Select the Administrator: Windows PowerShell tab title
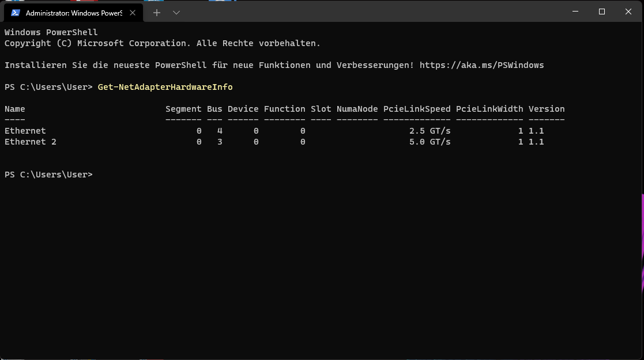This screenshot has height=360, width=644. pos(74,13)
